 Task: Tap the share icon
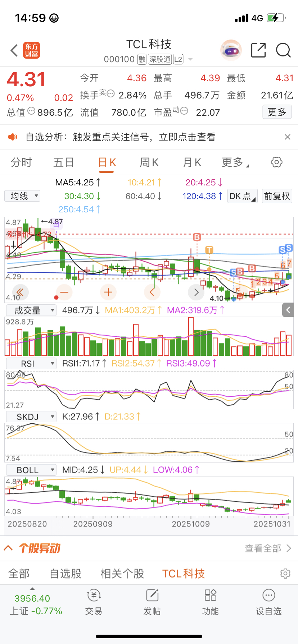tap(258, 50)
